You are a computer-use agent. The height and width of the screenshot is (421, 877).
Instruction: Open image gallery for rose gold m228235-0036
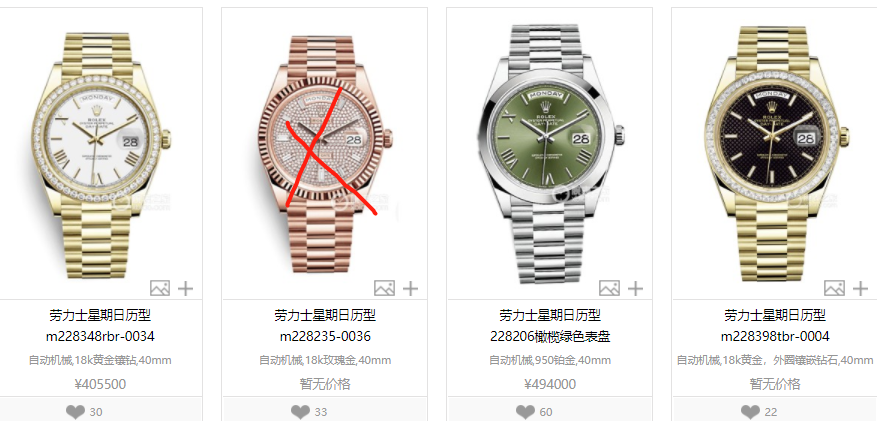point(384,288)
